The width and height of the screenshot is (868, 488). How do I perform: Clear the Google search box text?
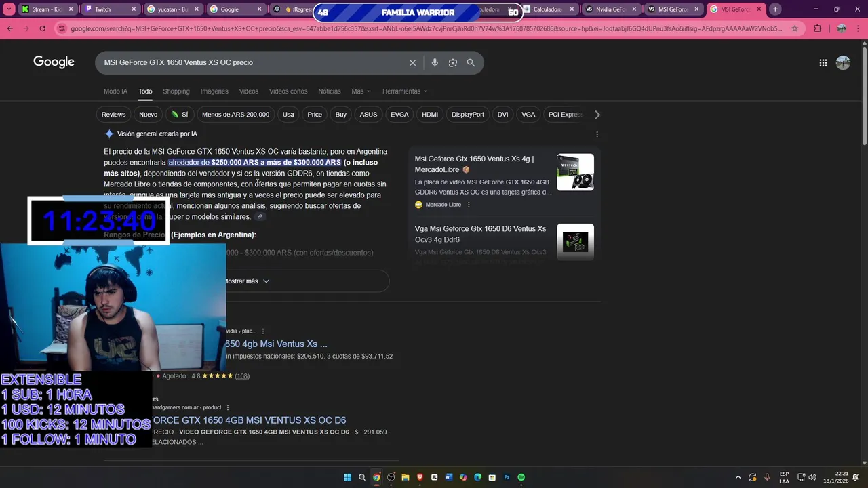point(412,62)
